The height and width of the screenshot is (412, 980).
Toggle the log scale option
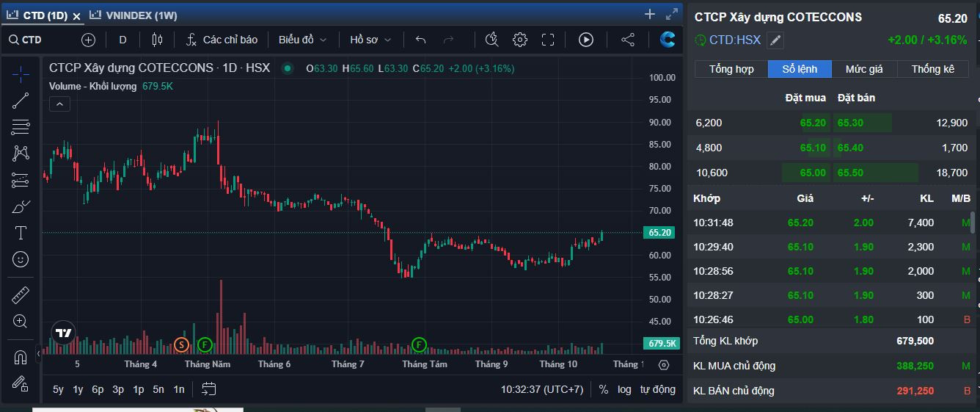(624, 389)
